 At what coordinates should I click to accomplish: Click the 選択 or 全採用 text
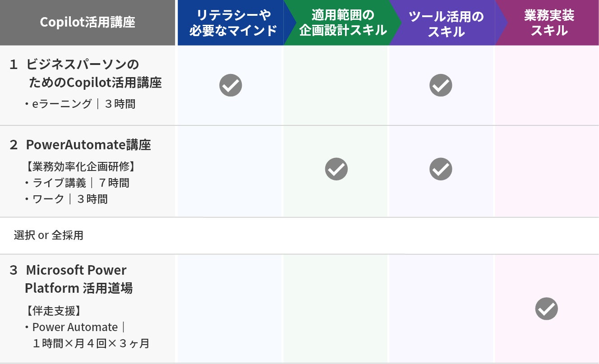[x=48, y=235]
